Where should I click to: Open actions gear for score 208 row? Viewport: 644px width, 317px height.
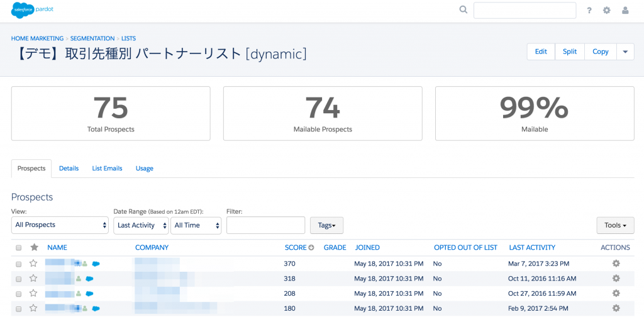(616, 293)
